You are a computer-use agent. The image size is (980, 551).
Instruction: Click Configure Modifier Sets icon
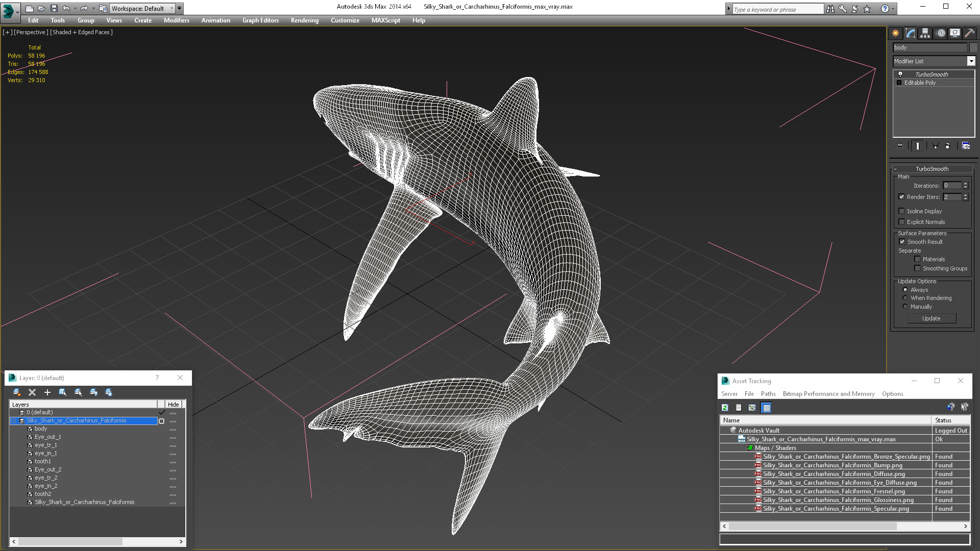(966, 146)
